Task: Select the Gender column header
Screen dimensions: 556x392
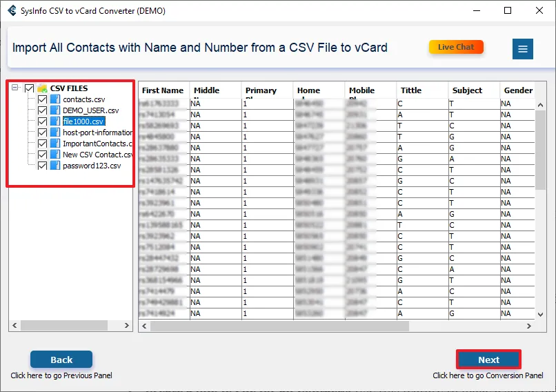Action: (517, 90)
